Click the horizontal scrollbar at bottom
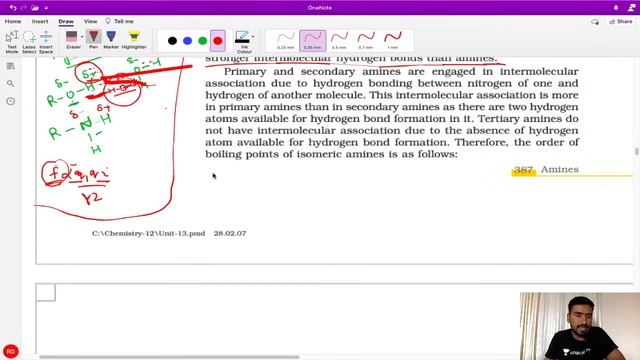Image resolution: width=640 pixels, height=360 pixels. click(169, 357)
